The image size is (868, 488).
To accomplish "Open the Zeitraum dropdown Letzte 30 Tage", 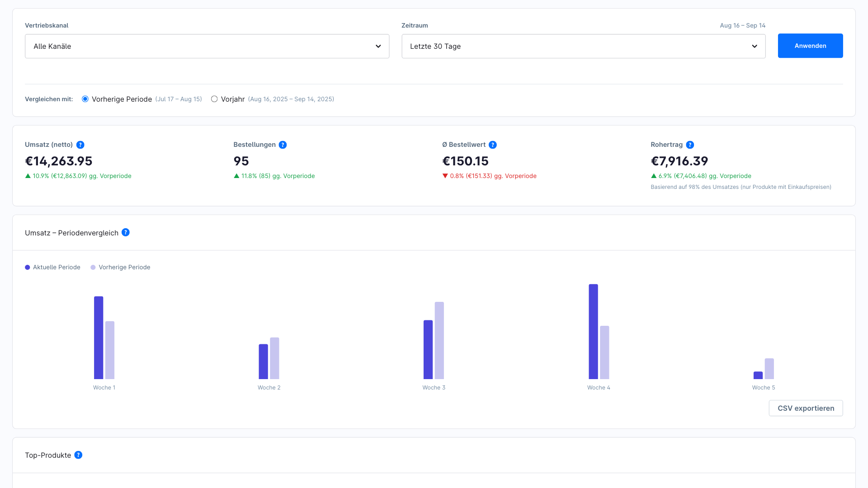I will [584, 46].
